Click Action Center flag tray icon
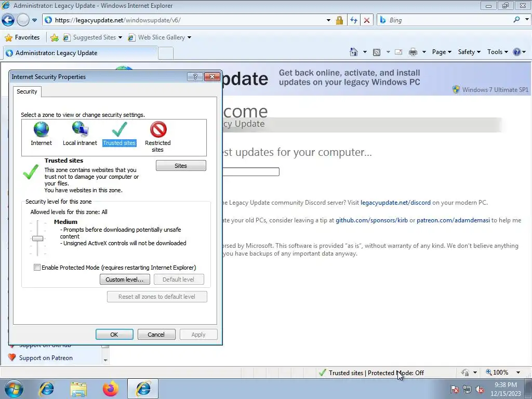 455,390
